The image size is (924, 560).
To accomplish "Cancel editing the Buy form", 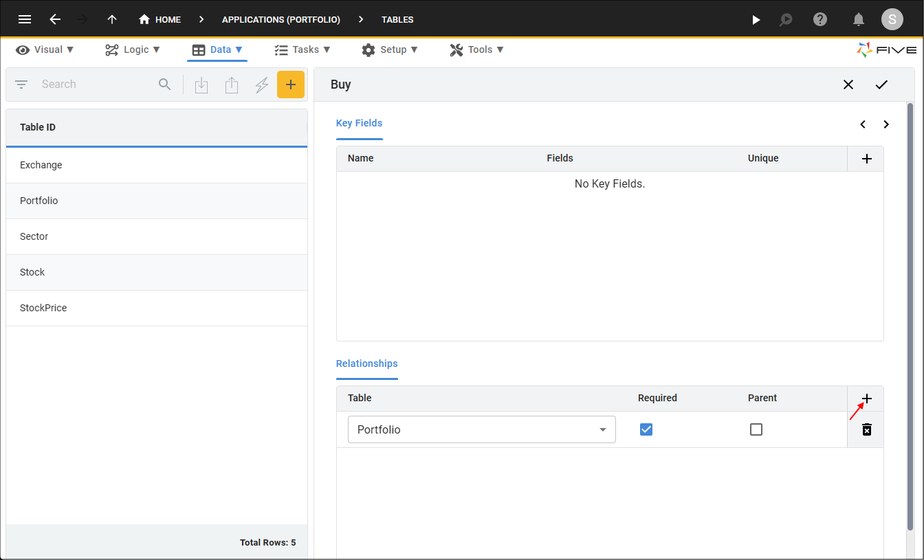I will (x=848, y=85).
